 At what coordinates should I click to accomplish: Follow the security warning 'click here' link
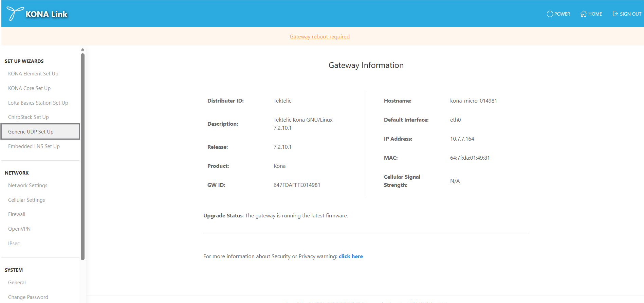(x=351, y=256)
